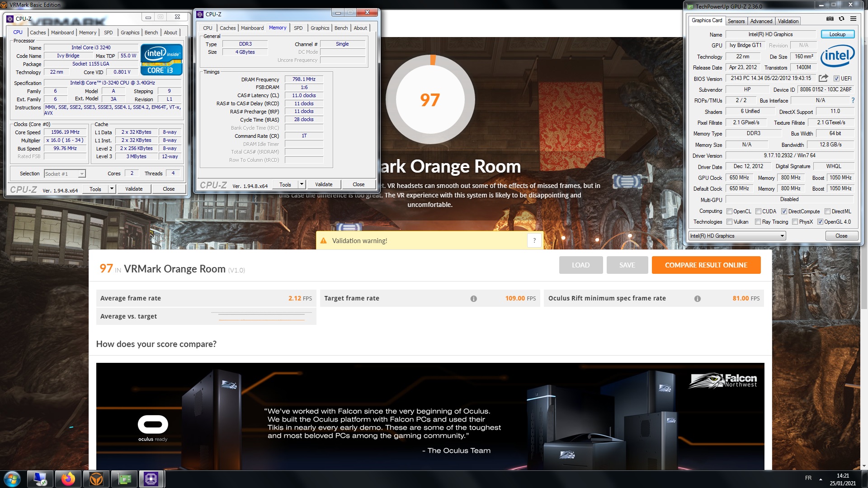Viewport: 868px width, 488px height.
Task: Click Close button in GPU-Z
Action: (841, 236)
